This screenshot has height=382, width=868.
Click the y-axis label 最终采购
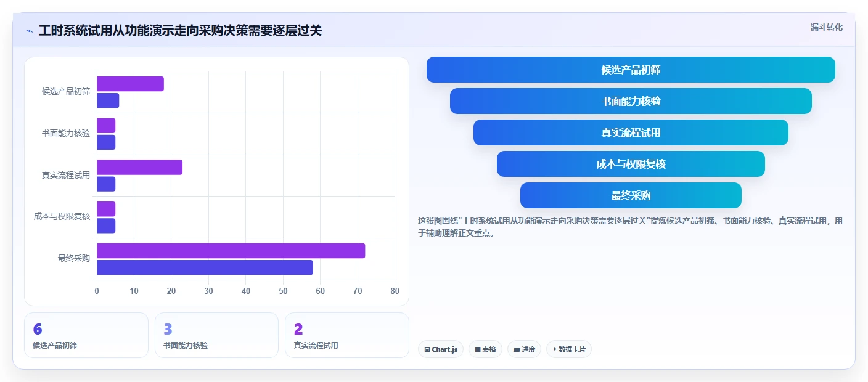click(x=74, y=258)
